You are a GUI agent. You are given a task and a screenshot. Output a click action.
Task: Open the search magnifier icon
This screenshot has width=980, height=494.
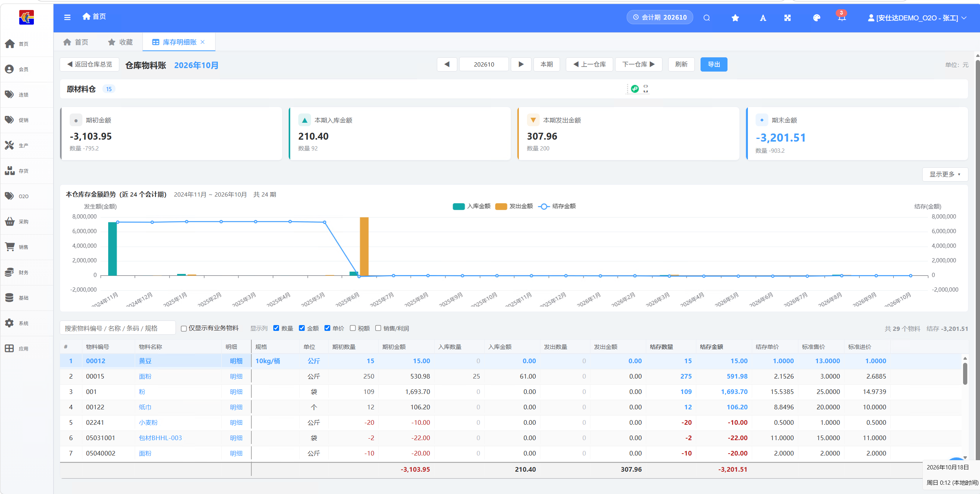(707, 18)
